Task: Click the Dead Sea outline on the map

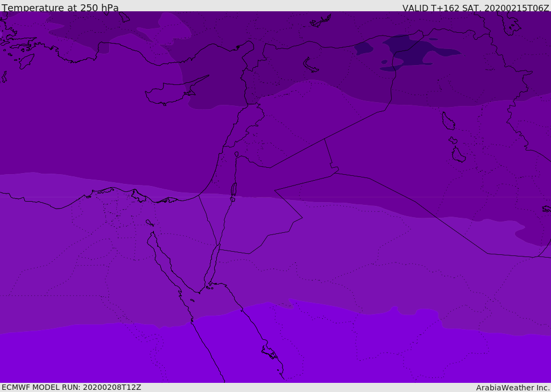Action: coord(234,190)
